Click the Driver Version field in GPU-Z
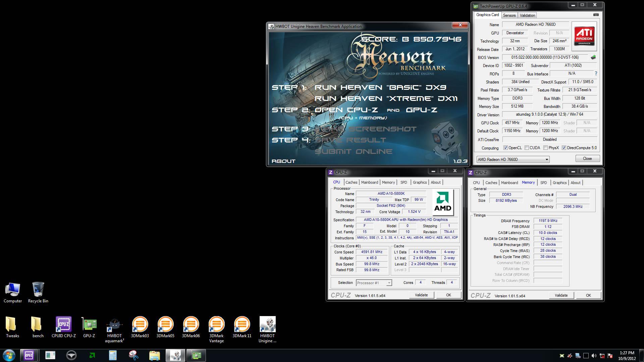This screenshot has width=644, height=362. click(549, 115)
